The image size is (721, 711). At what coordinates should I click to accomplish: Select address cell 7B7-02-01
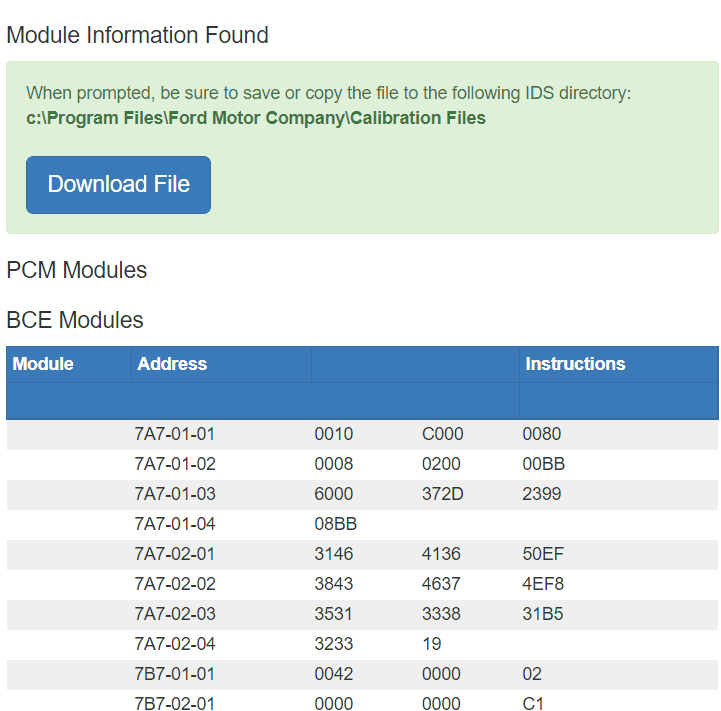(x=175, y=704)
